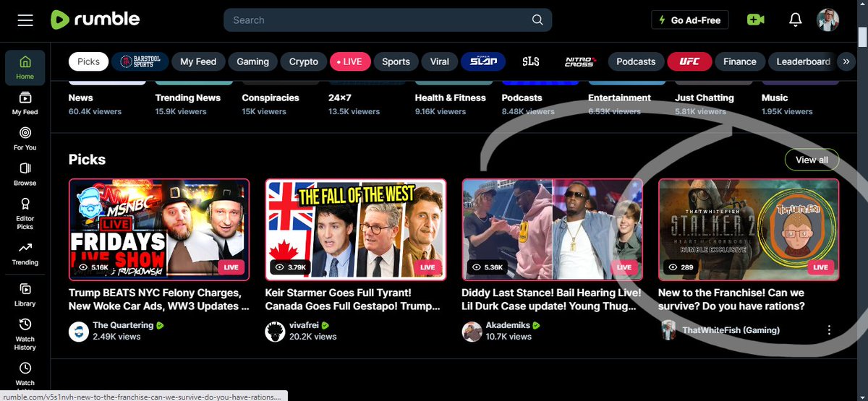Open The Quartering channel avatar

(x=78, y=331)
